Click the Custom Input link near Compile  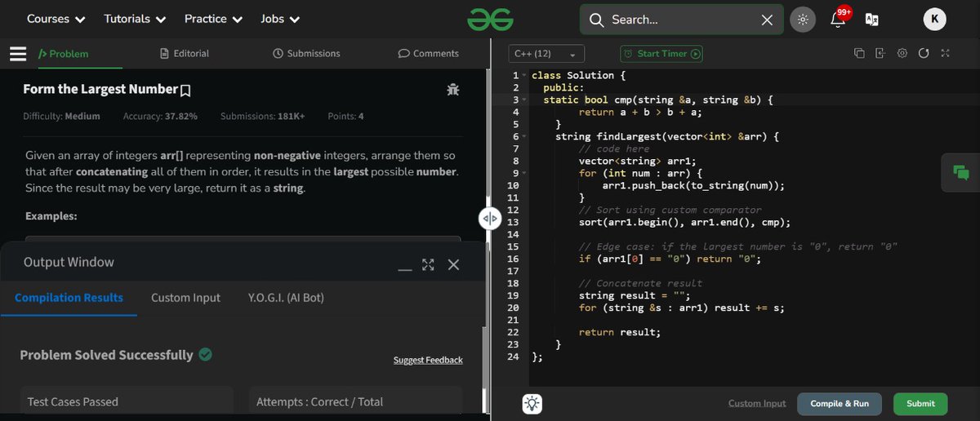point(757,404)
